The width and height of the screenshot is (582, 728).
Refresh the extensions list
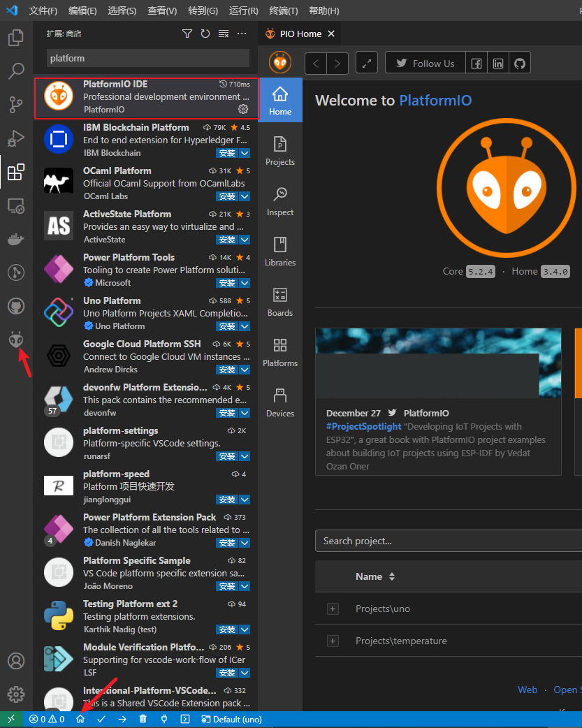point(205,34)
